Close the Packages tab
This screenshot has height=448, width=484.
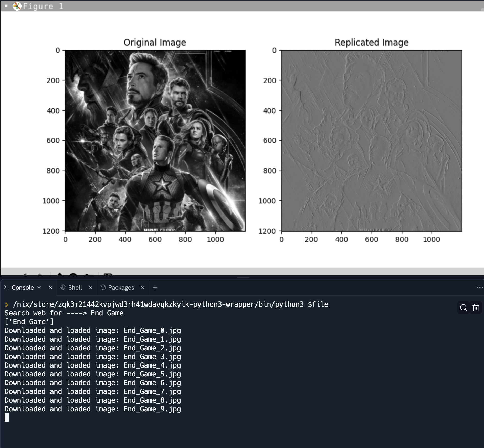142,287
